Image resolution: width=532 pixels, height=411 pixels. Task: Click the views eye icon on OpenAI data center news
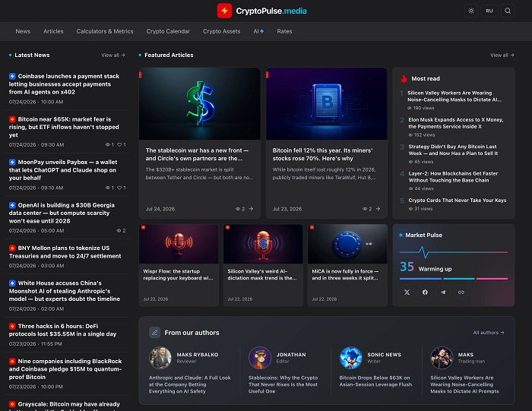click(119, 231)
